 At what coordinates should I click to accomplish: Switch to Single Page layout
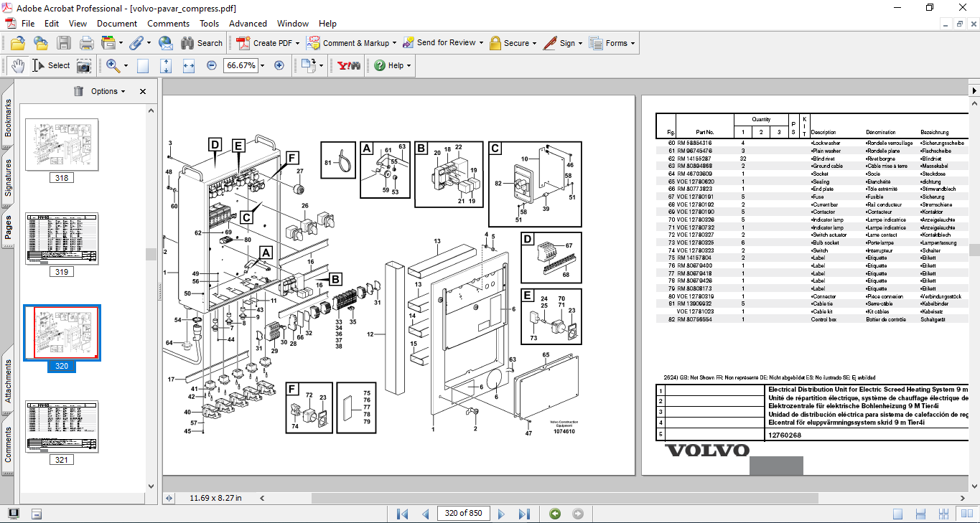click(897, 514)
